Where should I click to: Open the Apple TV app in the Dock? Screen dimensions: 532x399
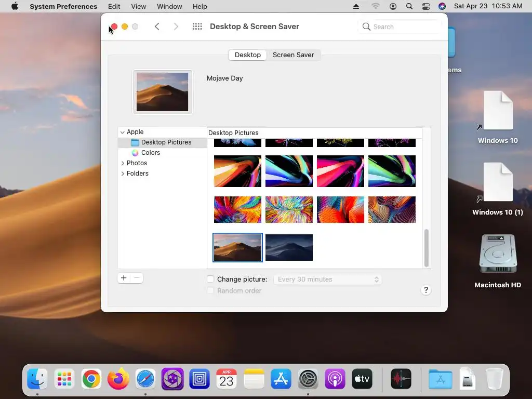pyautogui.click(x=362, y=379)
